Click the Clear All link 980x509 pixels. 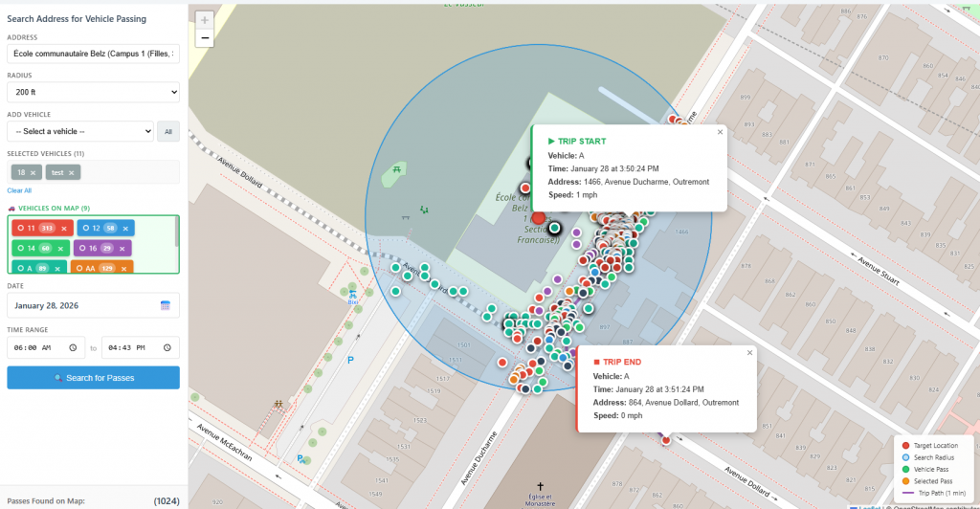pyautogui.click(x=19, y=190)
